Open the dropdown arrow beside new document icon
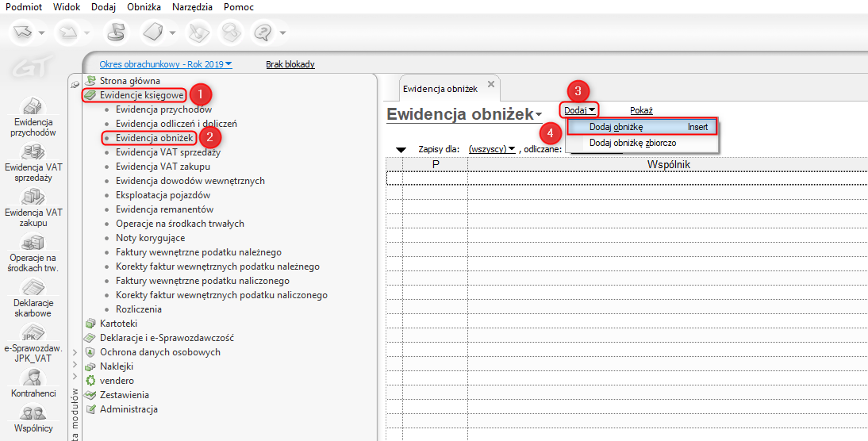This screenshot has width=868, height=441. click(x=172, y=33)
